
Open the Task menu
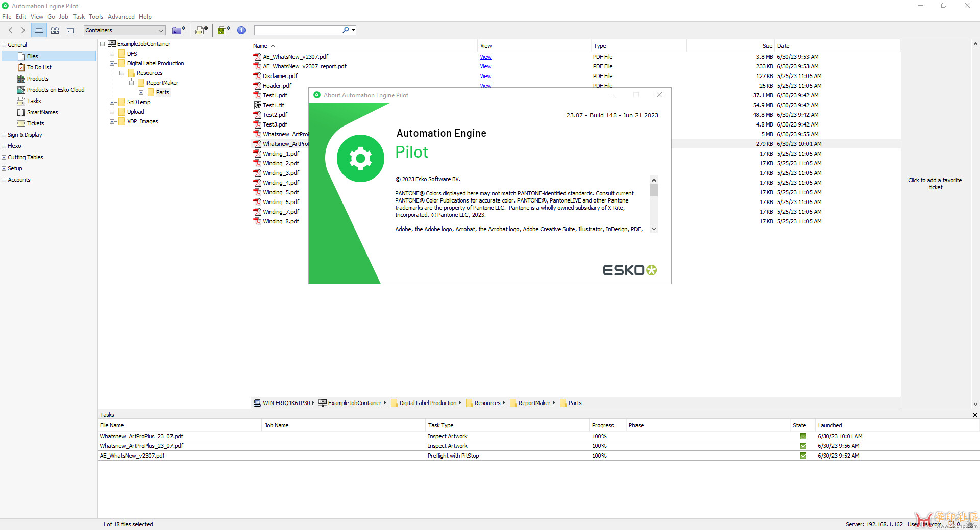coord(79,17)
